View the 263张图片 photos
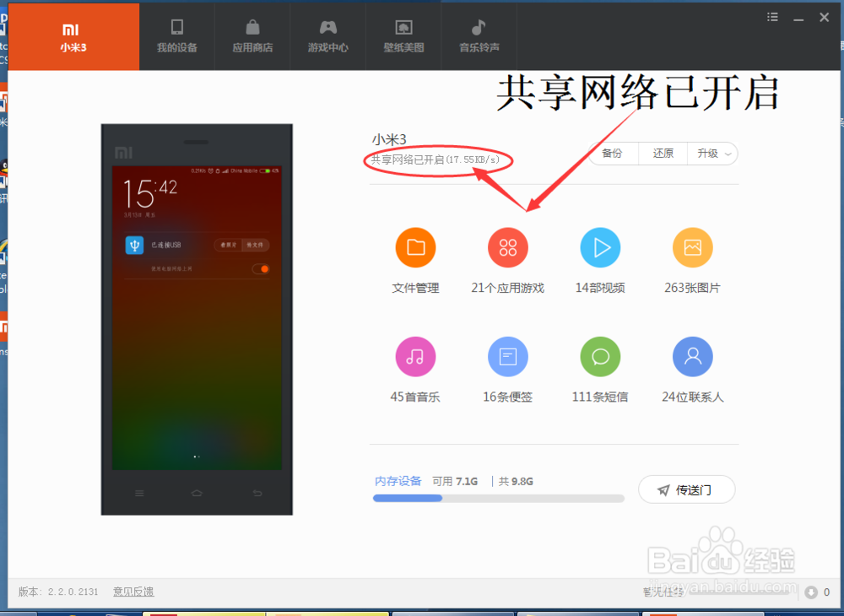Screen dimensions: 844x616 (692, 247)
